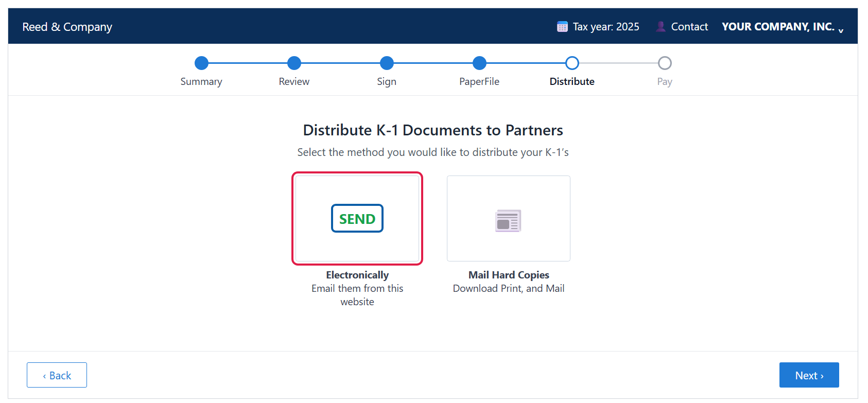This screenshot has width=868, height=403.
Task: Select the PaperFile step circle
Action: click(x=479, y=63)
